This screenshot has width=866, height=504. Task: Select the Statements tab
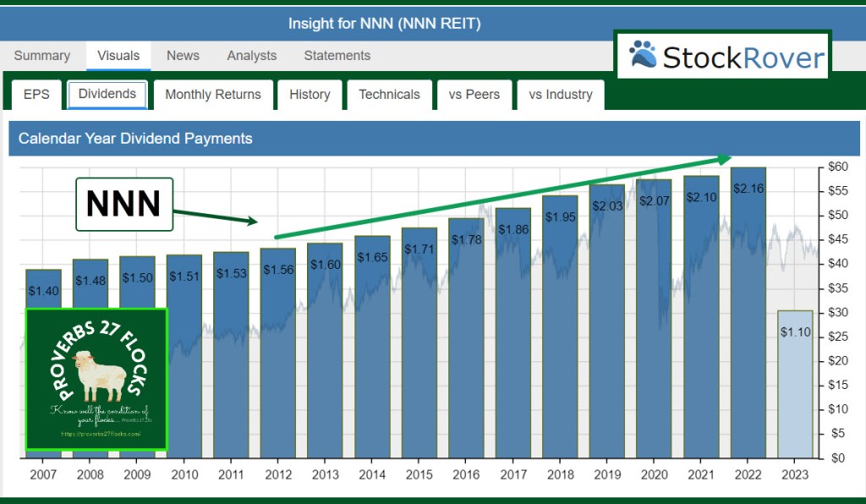click(x=337, y=56)
